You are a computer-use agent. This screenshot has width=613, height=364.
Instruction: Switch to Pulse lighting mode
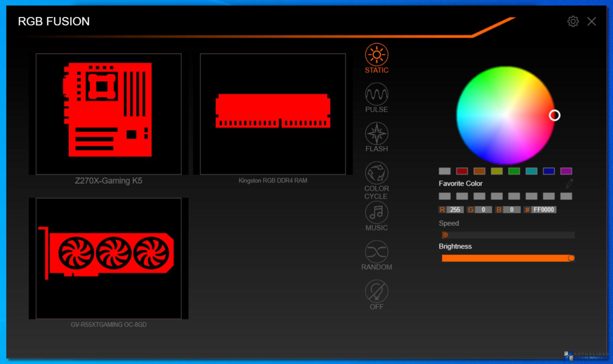[376, 94]
